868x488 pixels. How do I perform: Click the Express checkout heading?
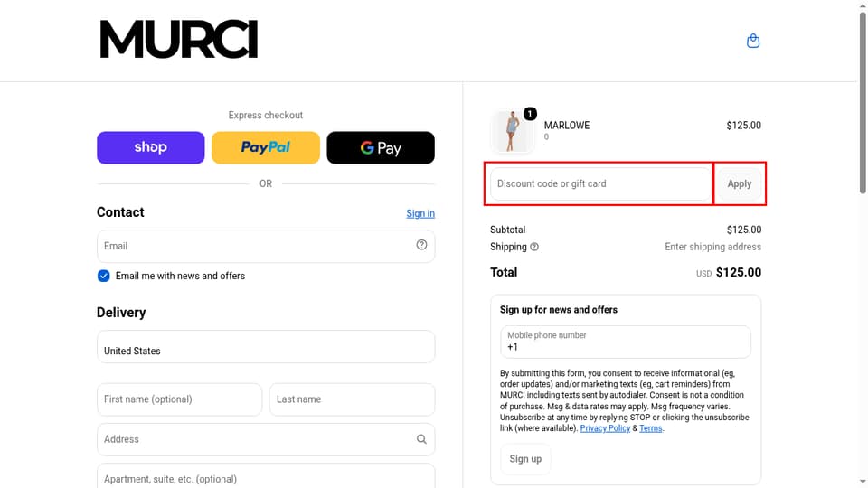pyautogui.click(x=266, y=115)
